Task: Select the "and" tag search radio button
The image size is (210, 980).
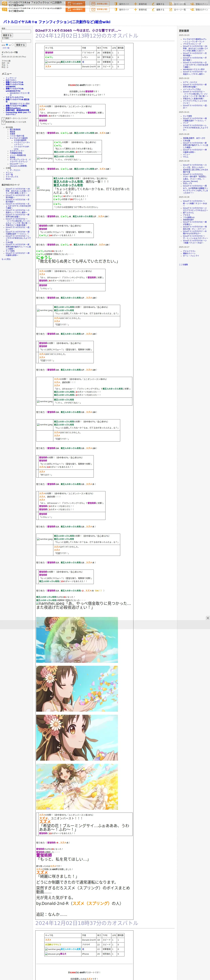Action: click(7, 45)
